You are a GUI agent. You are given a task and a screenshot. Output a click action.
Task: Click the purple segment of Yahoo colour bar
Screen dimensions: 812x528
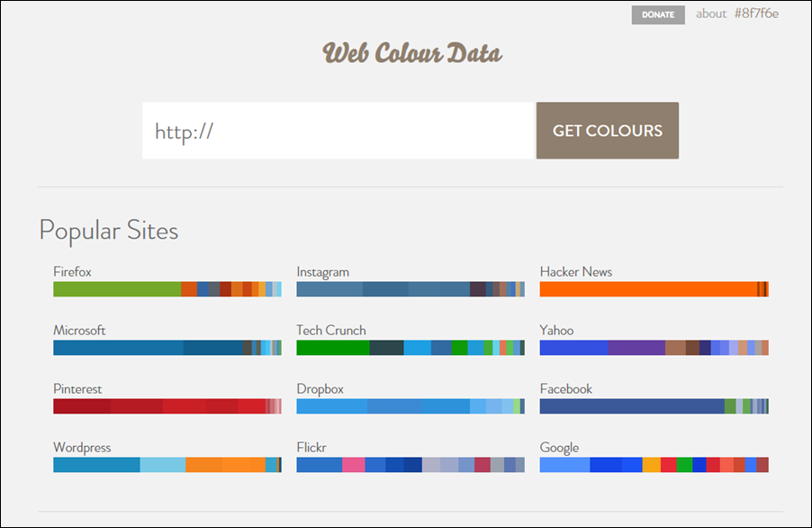(x=636, y=348)
